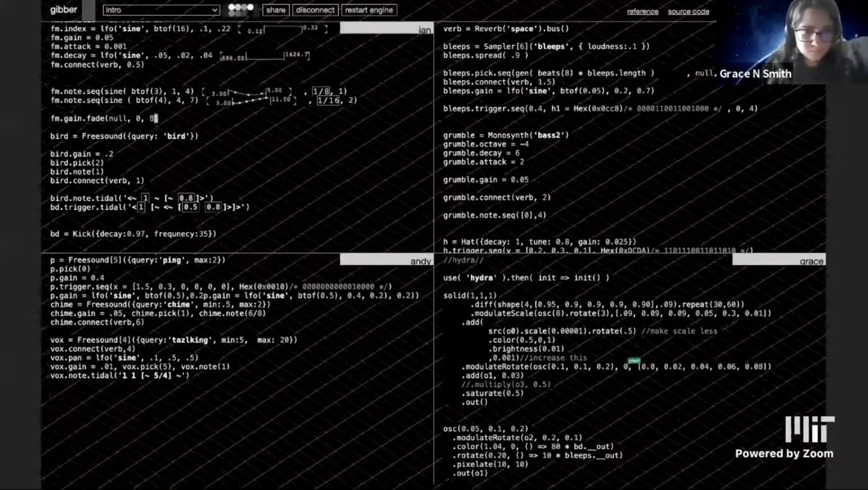Click the gibber logo in the header
Screen dimensions: 868x490
click(x=63, y=10)
